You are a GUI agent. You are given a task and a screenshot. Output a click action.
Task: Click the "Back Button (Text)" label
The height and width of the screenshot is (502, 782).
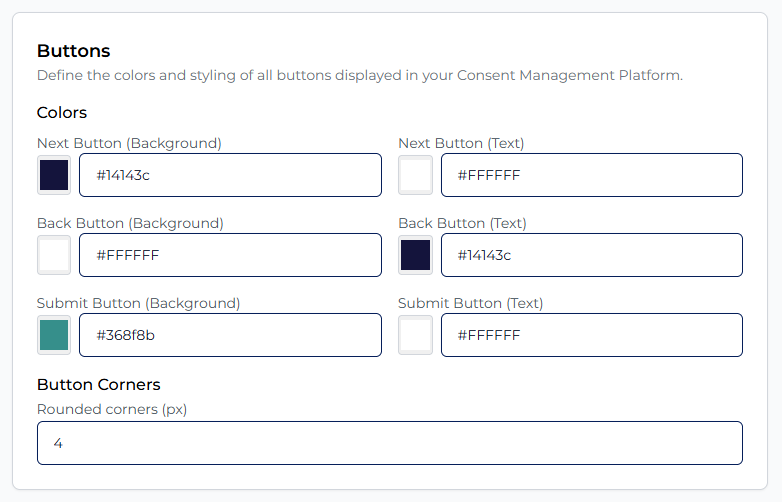(462, 223)
